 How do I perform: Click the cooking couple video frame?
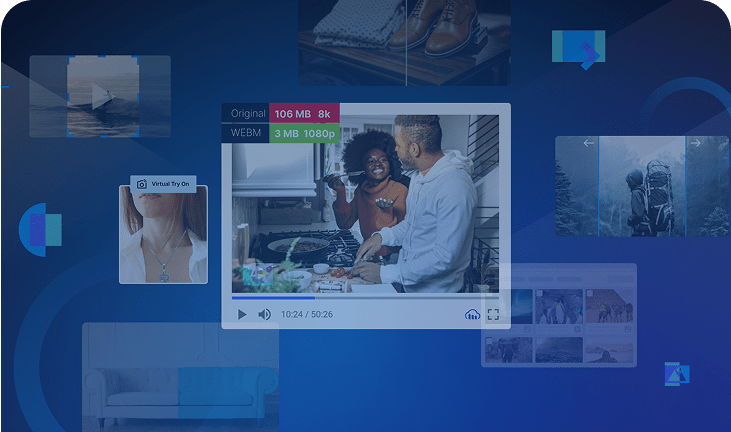[366, 204]
